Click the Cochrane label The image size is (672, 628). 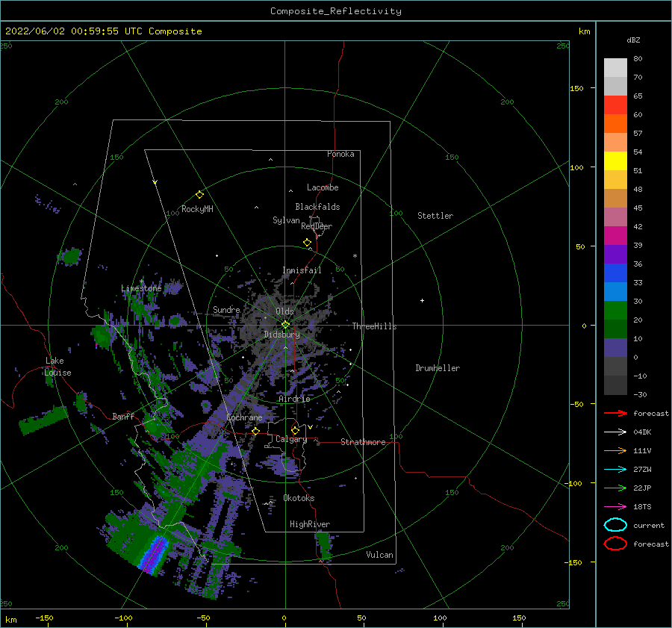click(x=244, y=417)
